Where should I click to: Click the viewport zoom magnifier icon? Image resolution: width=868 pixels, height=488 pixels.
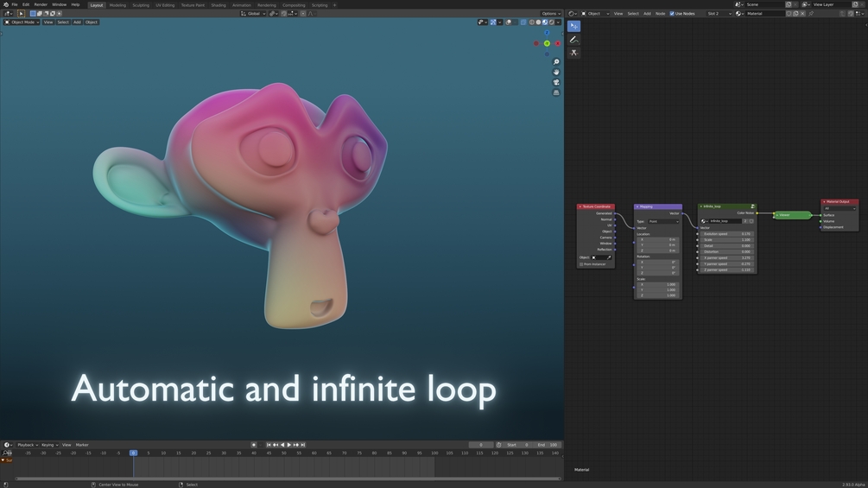pyautogui.click(x=556, y=62)
